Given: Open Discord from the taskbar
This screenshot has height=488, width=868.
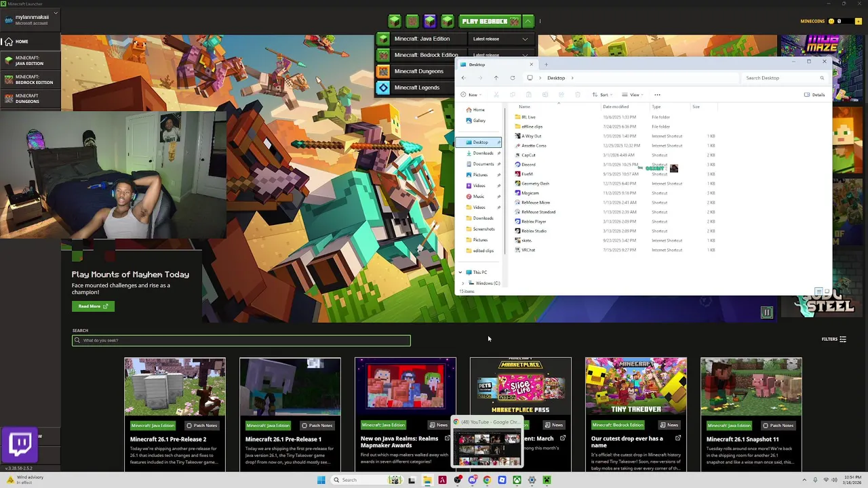Looking at the screenshot, I should pos(473,480).
